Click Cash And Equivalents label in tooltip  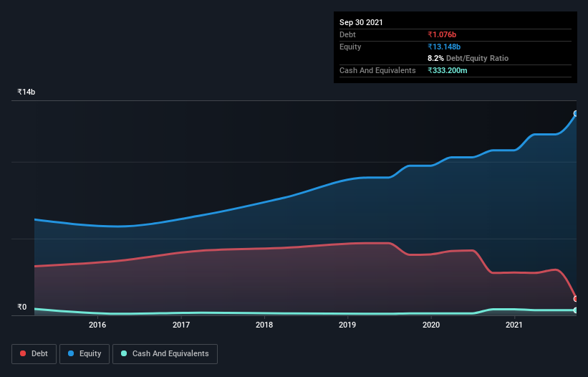(377, 70)
